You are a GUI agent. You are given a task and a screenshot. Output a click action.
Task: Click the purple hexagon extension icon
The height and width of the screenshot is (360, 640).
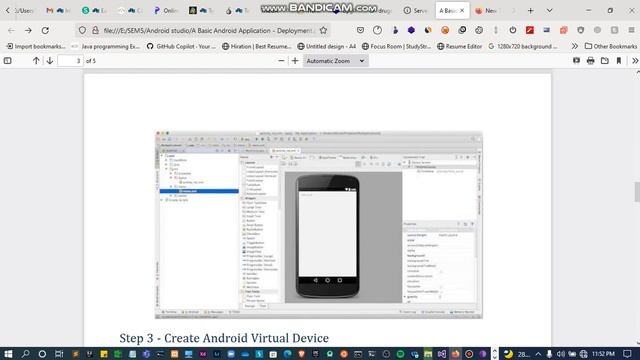tap(411, 30)
